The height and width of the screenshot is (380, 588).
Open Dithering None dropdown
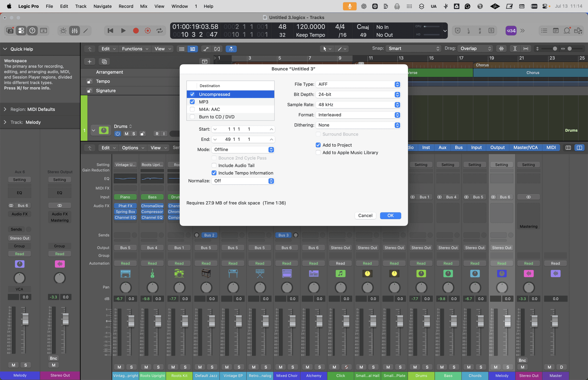358,125
